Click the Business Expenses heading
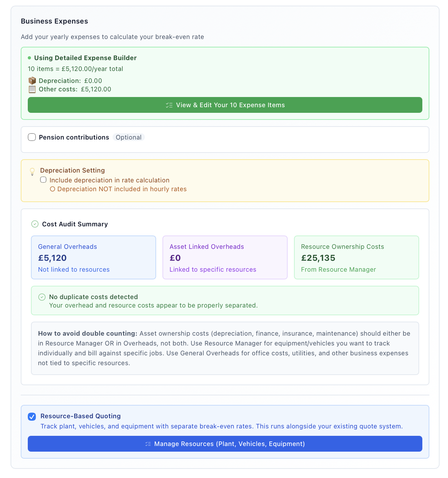 point(54,21)
